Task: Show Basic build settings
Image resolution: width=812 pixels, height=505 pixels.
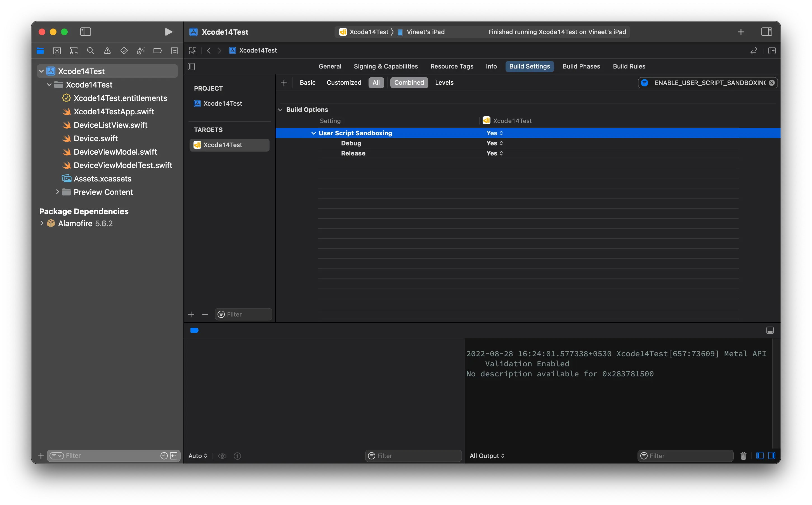Action: point(308,82)
